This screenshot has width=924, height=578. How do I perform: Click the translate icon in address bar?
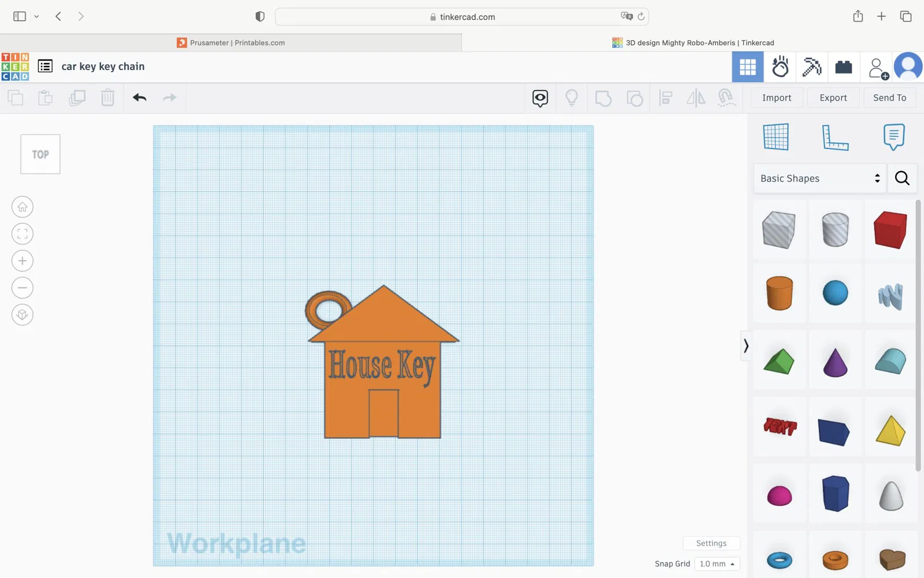[x=627, y=16]
